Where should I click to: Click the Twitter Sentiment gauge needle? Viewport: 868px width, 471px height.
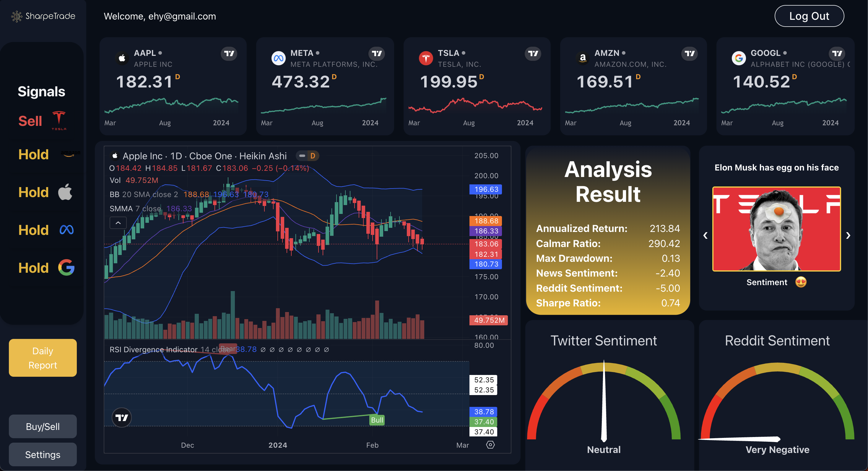pyautogui.click(x=604, y=401)
